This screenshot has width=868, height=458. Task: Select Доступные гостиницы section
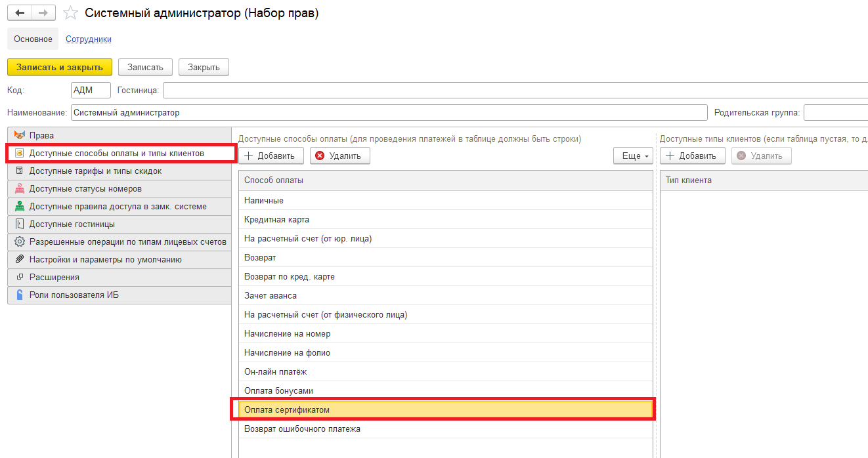[119, 224]
